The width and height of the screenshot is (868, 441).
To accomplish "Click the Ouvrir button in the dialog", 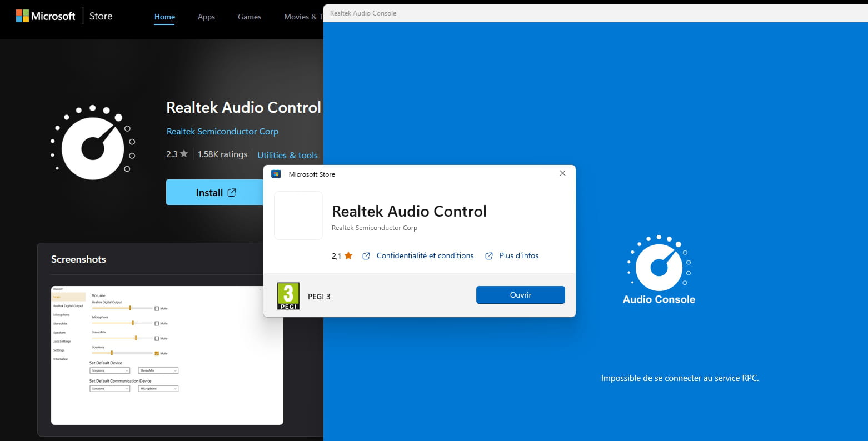I will click(521, 295).
